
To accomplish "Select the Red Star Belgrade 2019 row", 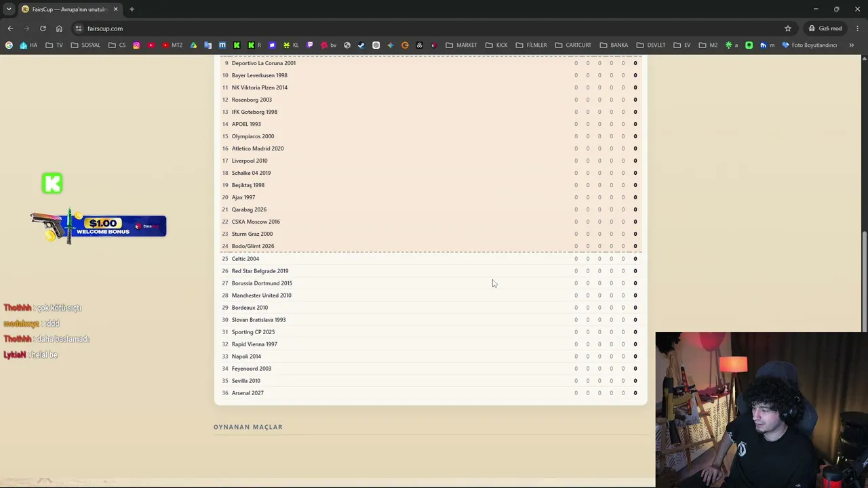I will tap(431, 271).
